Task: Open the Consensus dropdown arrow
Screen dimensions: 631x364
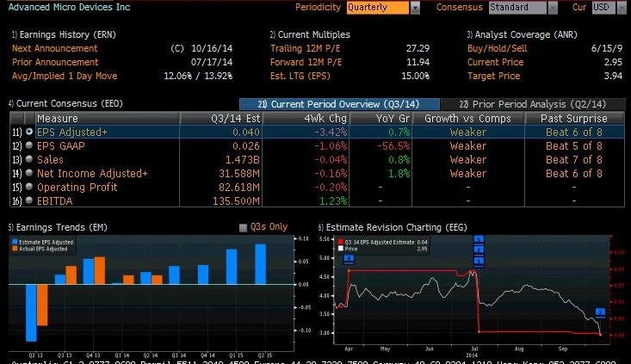Action: (x=553, y=8)
